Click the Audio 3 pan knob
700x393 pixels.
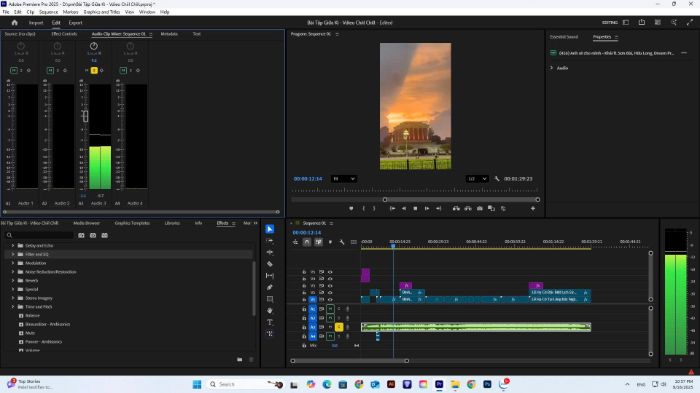coord(94,46)
